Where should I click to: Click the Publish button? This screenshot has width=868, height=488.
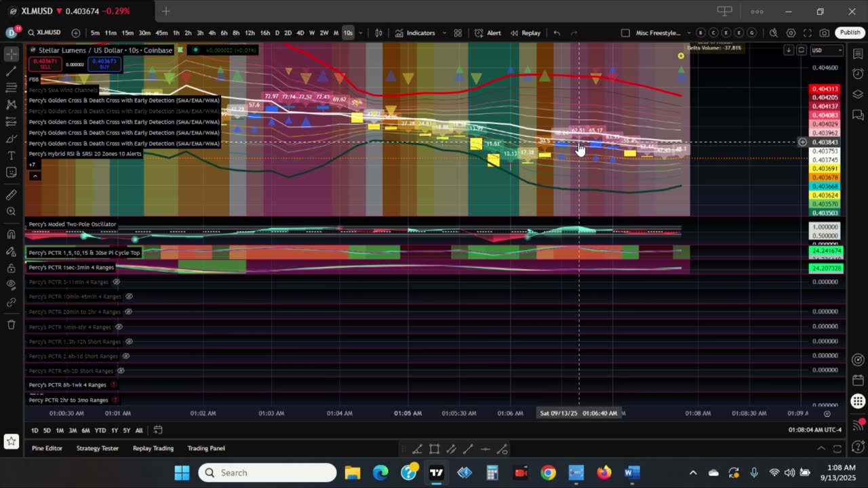point(850,33)
